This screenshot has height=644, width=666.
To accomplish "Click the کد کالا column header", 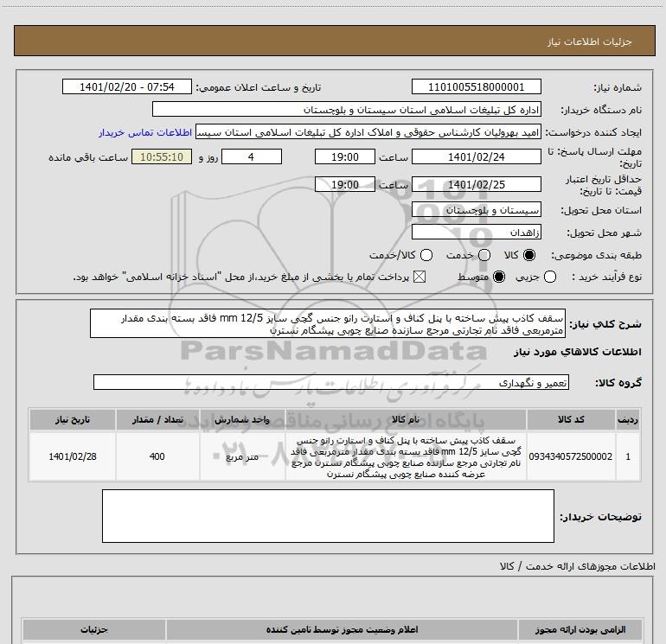I will (x=571, y=420).
